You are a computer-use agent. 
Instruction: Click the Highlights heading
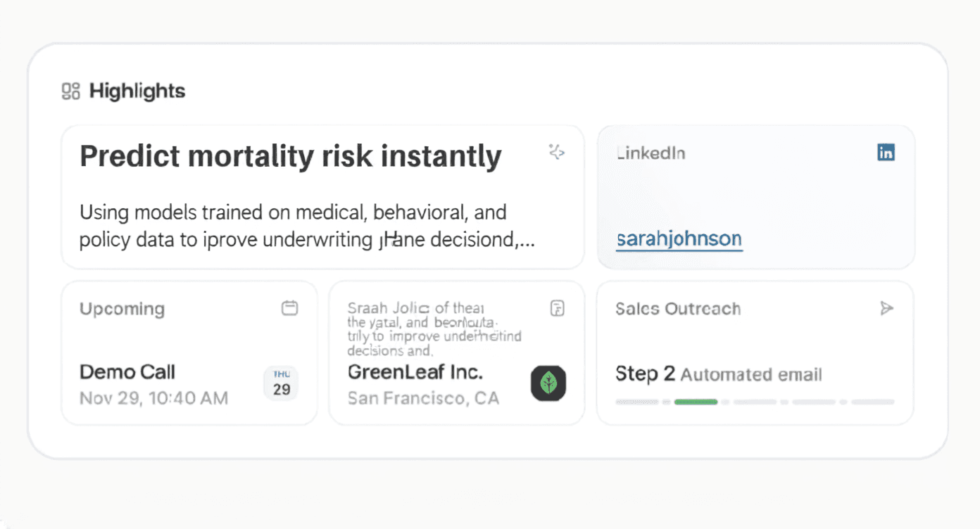tap(137, 91)
